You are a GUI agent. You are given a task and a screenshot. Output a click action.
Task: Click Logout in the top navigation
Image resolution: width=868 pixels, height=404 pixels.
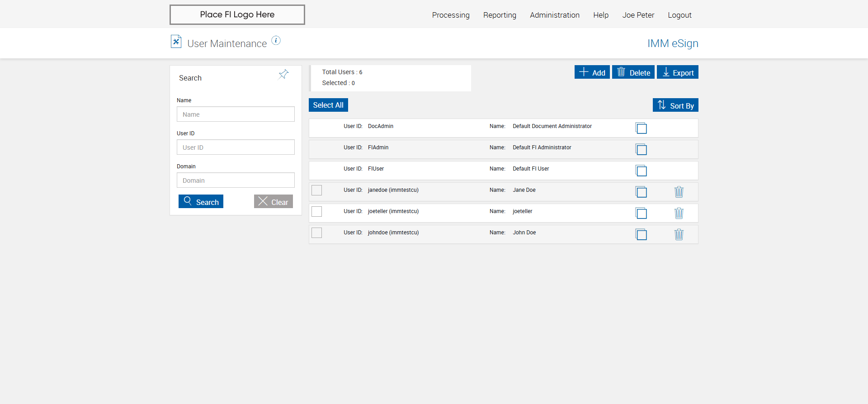679,15
